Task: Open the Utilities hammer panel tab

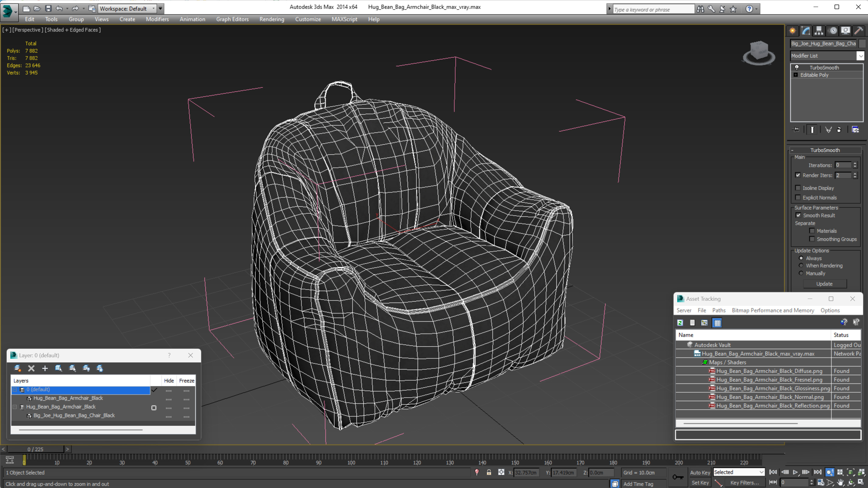Action: 859,31
